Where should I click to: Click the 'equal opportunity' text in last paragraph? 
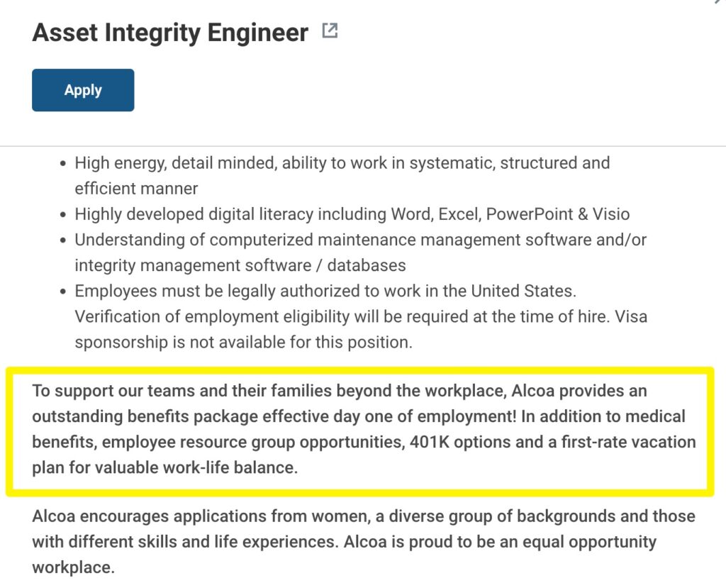point(589,542)
